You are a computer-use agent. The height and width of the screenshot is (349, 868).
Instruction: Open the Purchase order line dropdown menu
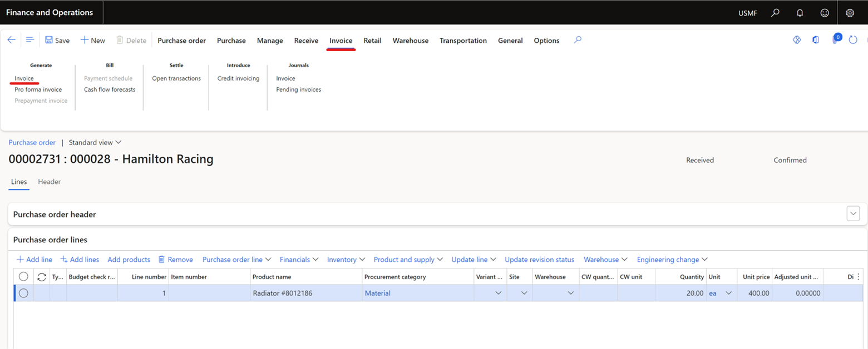(236, 260)
